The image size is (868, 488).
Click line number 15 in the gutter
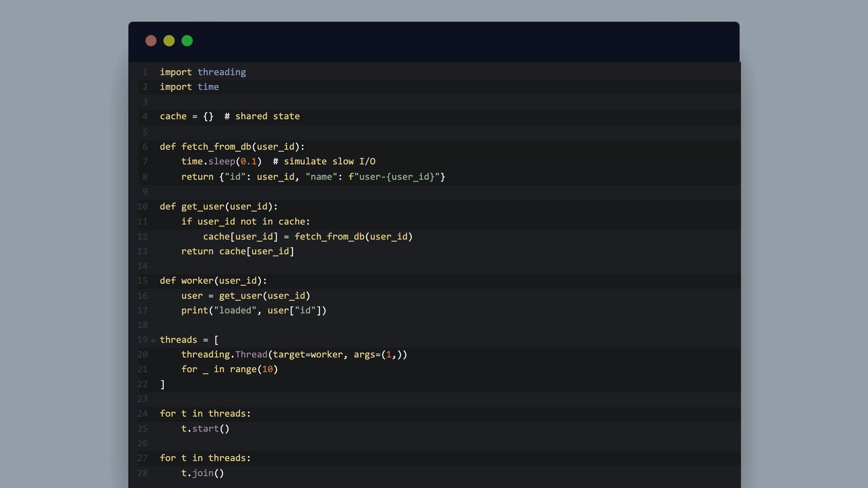click(142, 281)
